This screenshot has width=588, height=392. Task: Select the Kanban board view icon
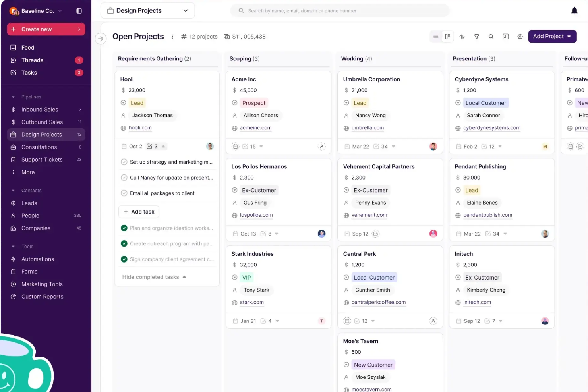tap(447, 36)
